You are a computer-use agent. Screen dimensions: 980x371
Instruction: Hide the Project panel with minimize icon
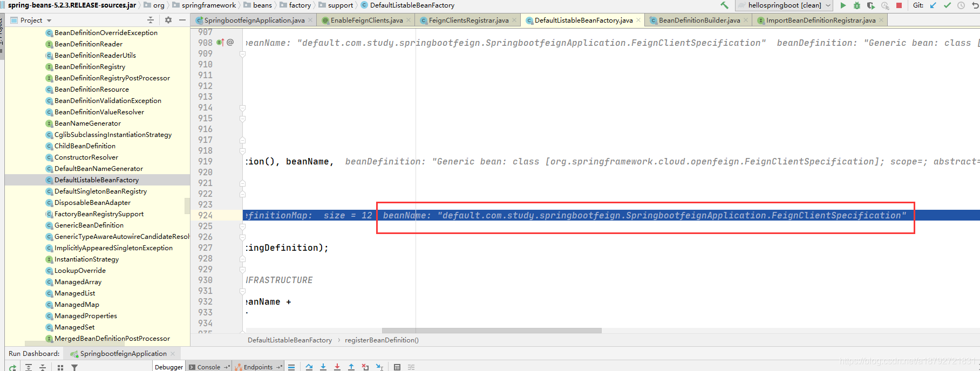[182, 20]
